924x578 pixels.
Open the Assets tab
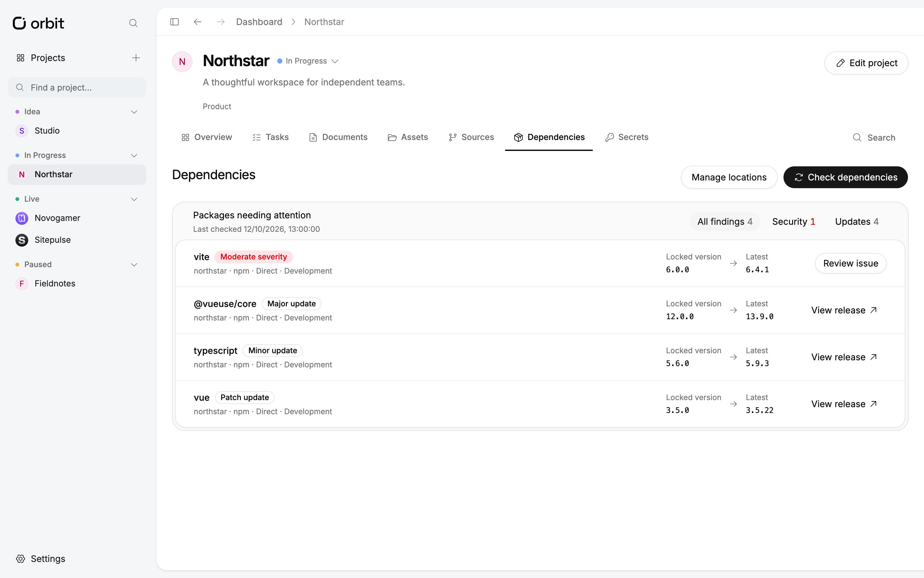click(x=408, y=137)
